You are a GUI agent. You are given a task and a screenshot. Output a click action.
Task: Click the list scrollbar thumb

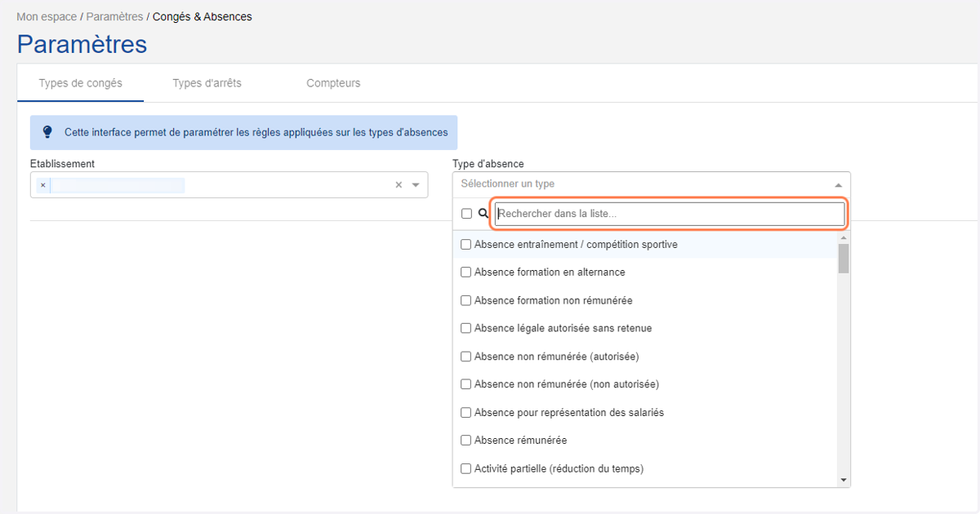point(844,258)
